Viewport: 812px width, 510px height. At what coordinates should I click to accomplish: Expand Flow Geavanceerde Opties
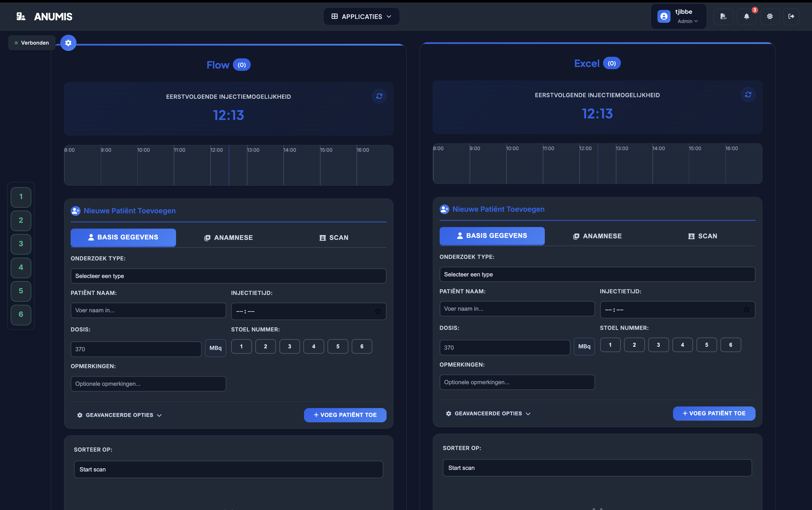(119, 415)
